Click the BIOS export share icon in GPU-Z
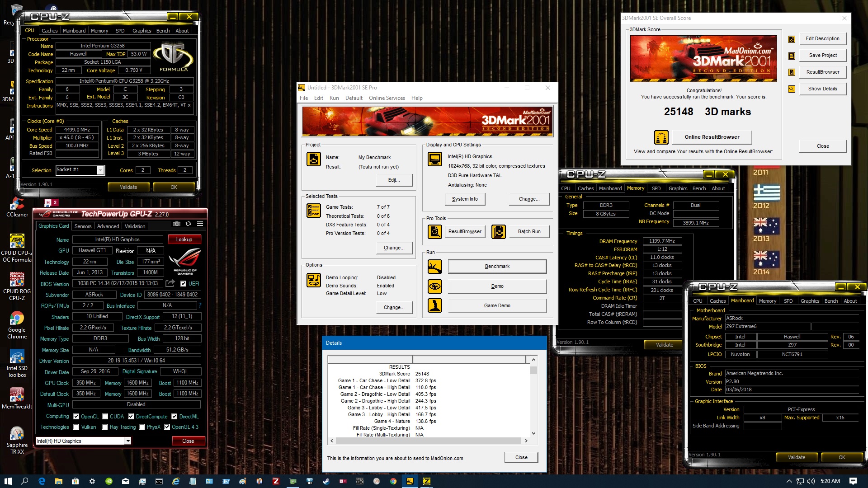 click(170, 283)
